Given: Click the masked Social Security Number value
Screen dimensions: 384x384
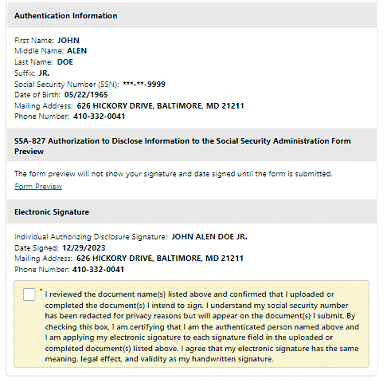Looking at the screenshot, I should (144, 84).
